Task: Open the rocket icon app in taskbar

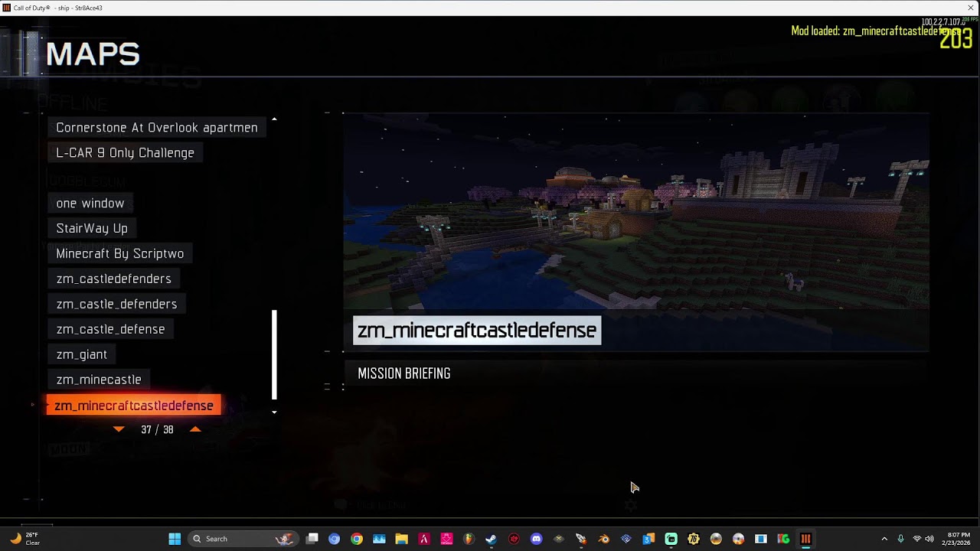Action: [x=581, y=539]
